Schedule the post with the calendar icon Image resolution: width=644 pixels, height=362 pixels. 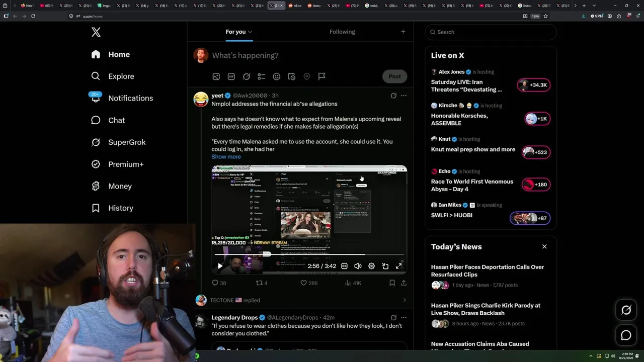(291, 76)
